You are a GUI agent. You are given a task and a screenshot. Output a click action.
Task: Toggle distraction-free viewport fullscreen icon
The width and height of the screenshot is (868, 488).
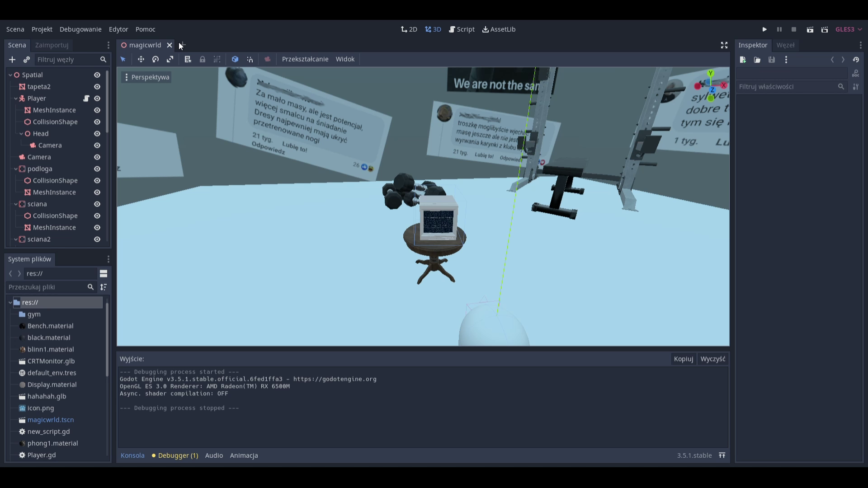tap(724, 45)
